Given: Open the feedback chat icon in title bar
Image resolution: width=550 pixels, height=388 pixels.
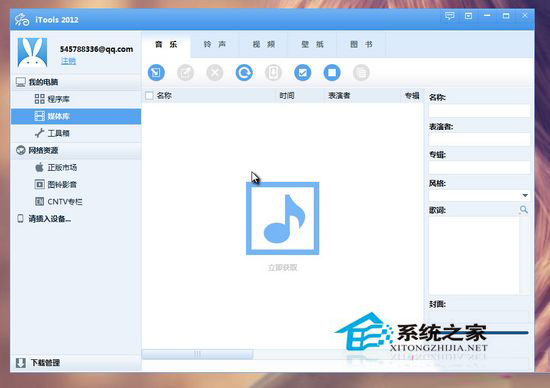Looking at the screenshot, I should (450, 16).
